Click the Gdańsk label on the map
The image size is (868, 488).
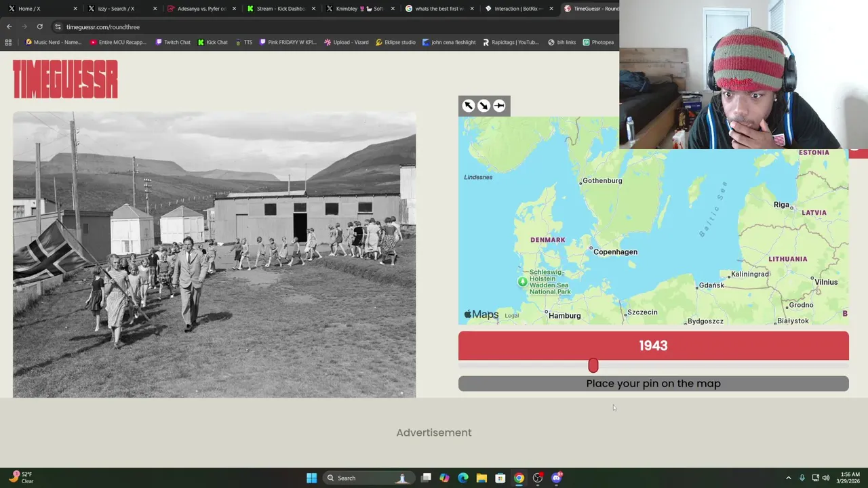(x=711, y=285)
